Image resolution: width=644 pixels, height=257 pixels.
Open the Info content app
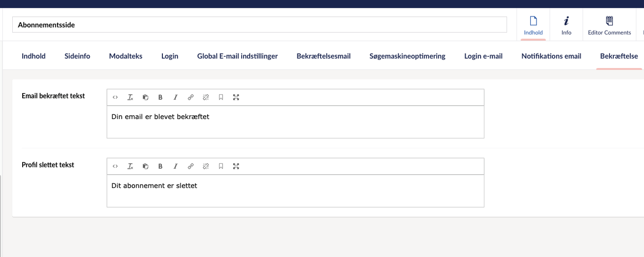566,25
